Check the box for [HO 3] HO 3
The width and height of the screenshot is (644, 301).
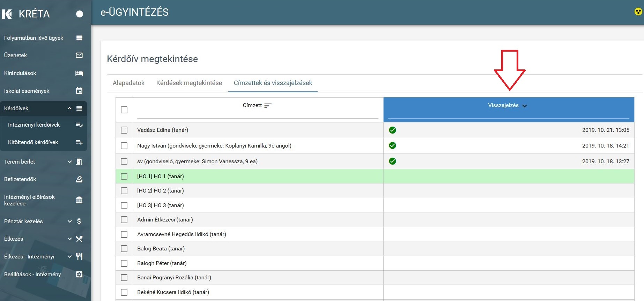click(x=124, y=205)
